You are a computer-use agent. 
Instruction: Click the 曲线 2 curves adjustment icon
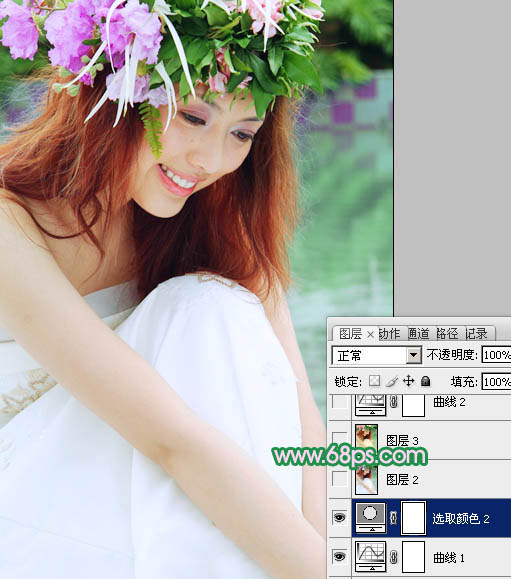[371, 404]
